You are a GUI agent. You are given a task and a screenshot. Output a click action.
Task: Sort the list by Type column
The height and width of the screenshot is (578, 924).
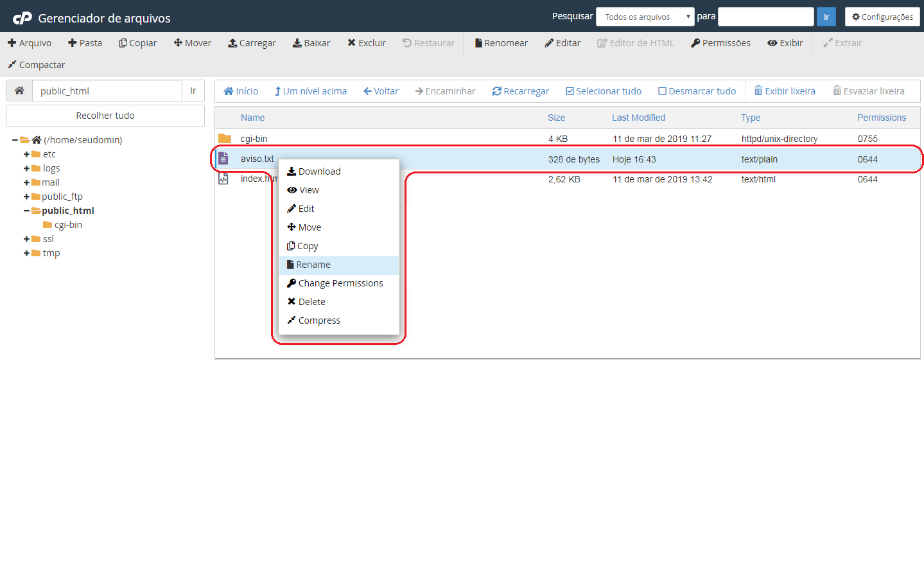pos(751,118)
